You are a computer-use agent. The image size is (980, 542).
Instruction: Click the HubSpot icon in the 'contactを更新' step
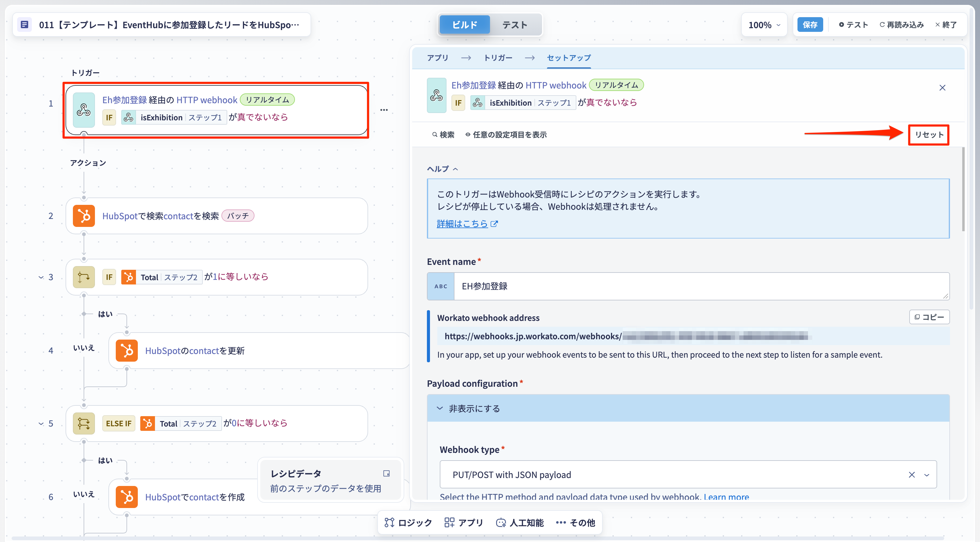point(127,350)
